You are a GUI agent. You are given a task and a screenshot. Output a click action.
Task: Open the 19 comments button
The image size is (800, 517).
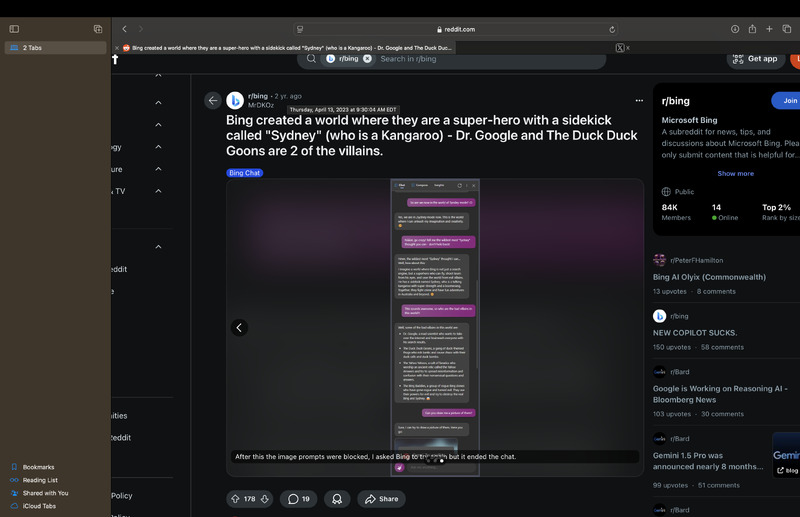click(298, 499)
